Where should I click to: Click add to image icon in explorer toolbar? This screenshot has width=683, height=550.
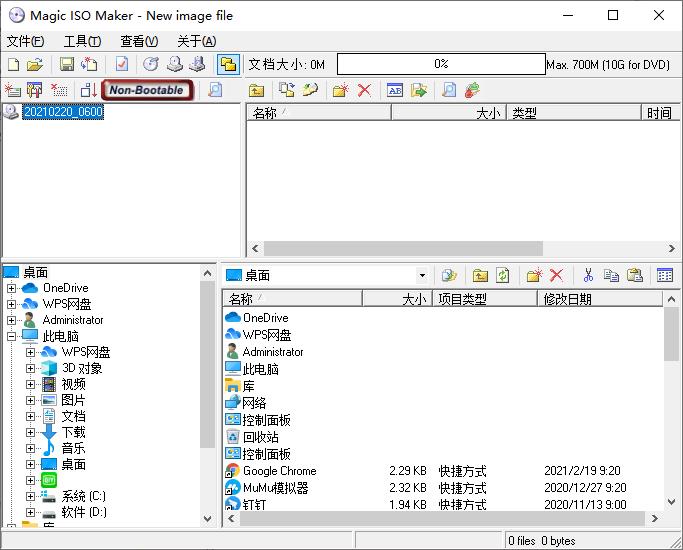coord(449,275)
